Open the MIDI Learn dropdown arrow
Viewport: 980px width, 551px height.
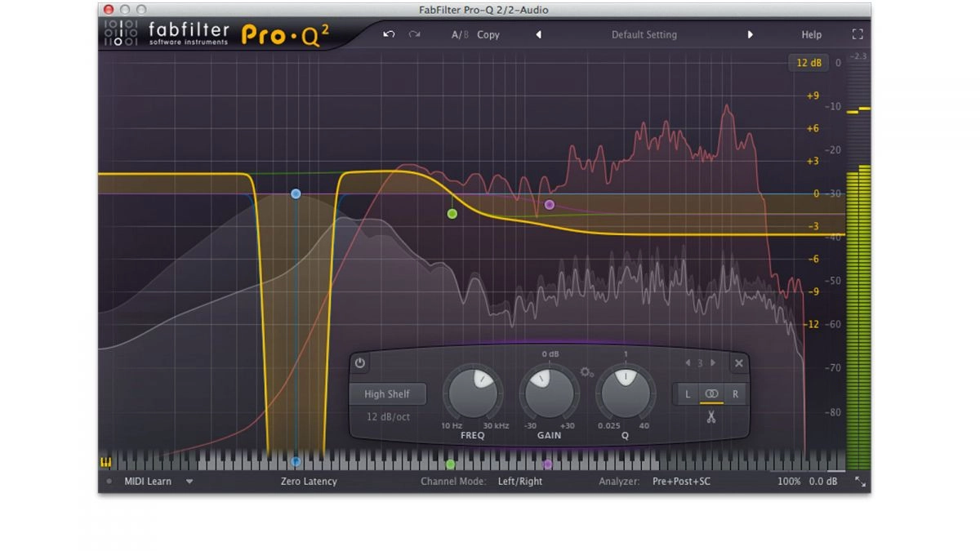point(189,482)
